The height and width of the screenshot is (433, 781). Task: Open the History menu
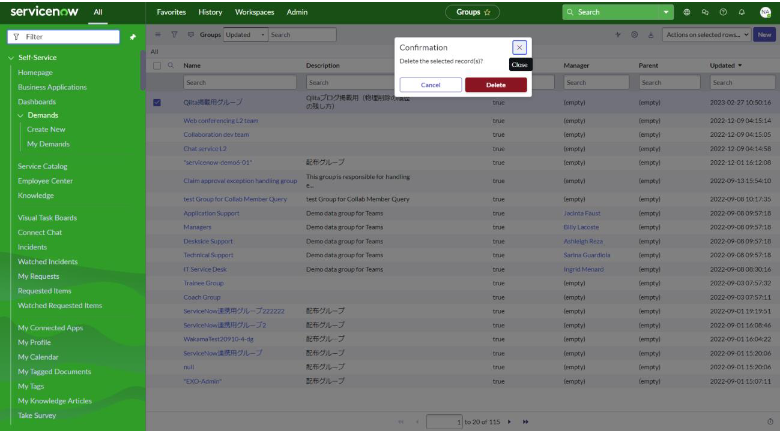[210, 12]
